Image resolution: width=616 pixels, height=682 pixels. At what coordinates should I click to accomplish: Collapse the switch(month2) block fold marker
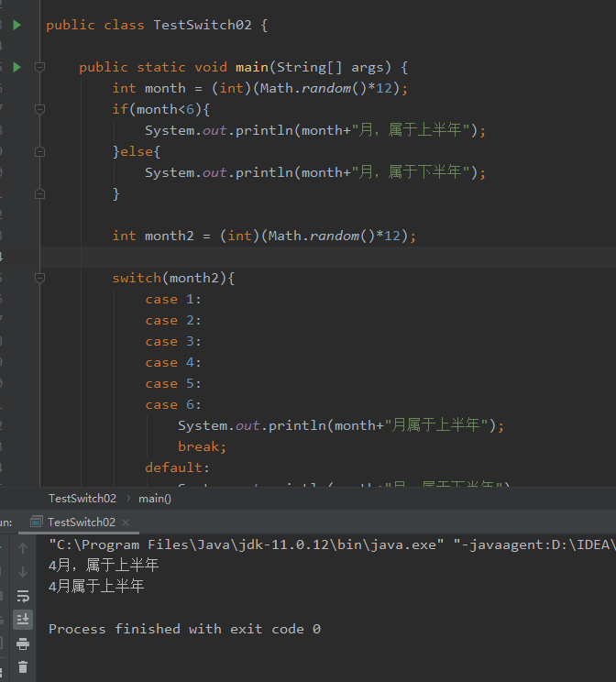click(x=39, y=278)
